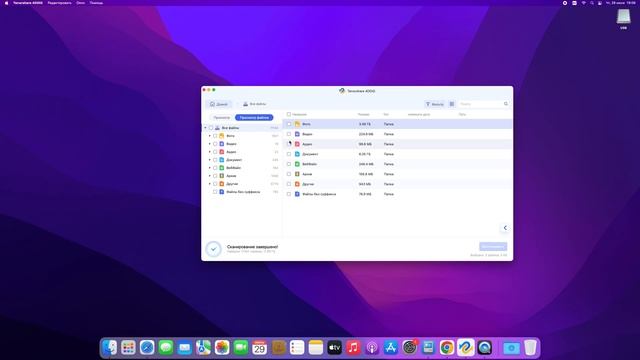This screenshot has height=360, width=640.
Task: Tick the select-all checkbox in header row
Action: pos(289,114)
